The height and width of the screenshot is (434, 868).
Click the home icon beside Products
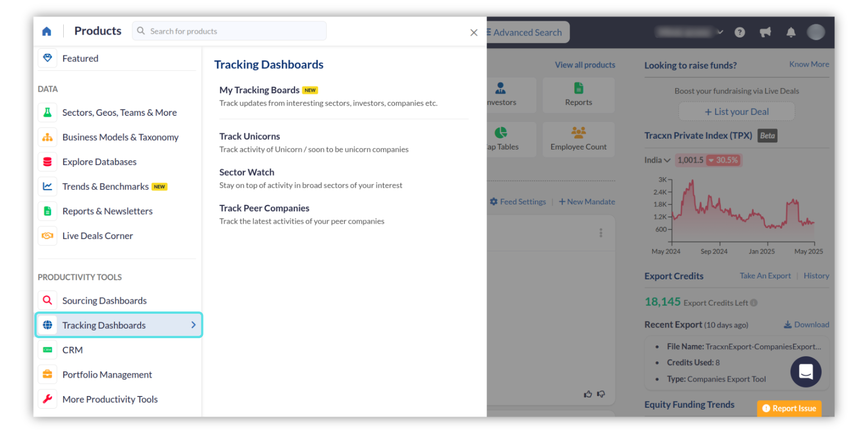pos(47,31)
